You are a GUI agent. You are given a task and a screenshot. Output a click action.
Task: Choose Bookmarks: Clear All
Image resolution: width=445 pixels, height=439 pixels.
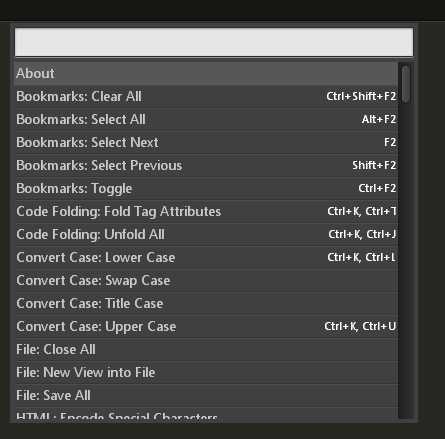[206, 96]
